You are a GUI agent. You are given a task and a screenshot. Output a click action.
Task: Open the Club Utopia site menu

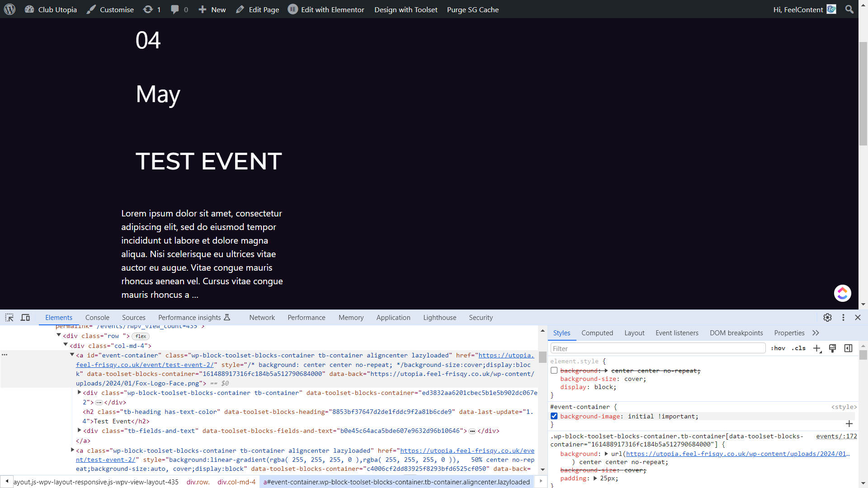(x=51, y=9)
